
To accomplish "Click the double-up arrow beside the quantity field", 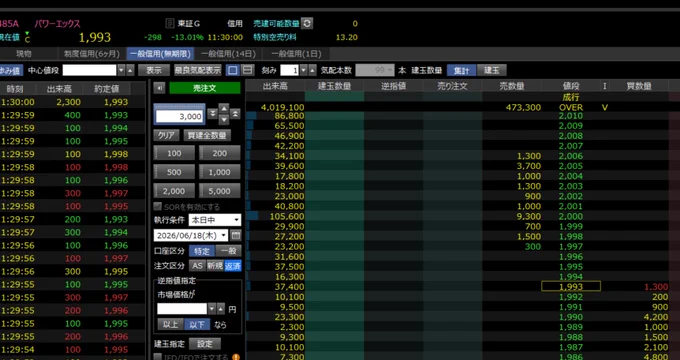I will [235, 114].
